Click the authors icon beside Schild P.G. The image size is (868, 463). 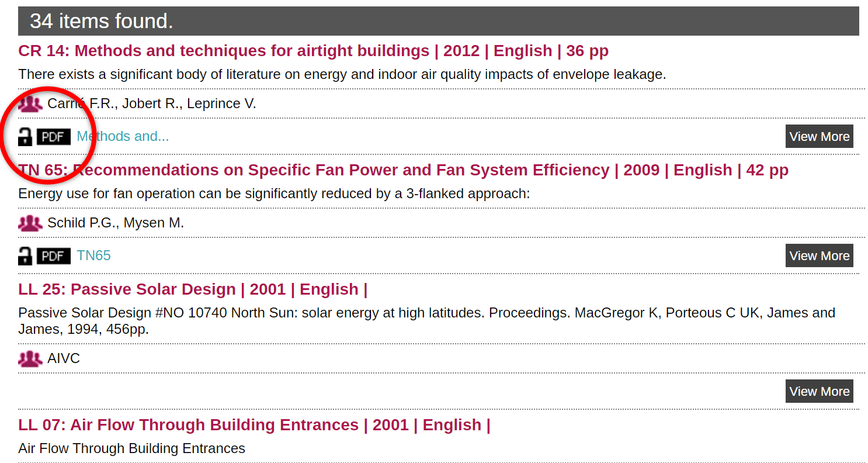30,223
